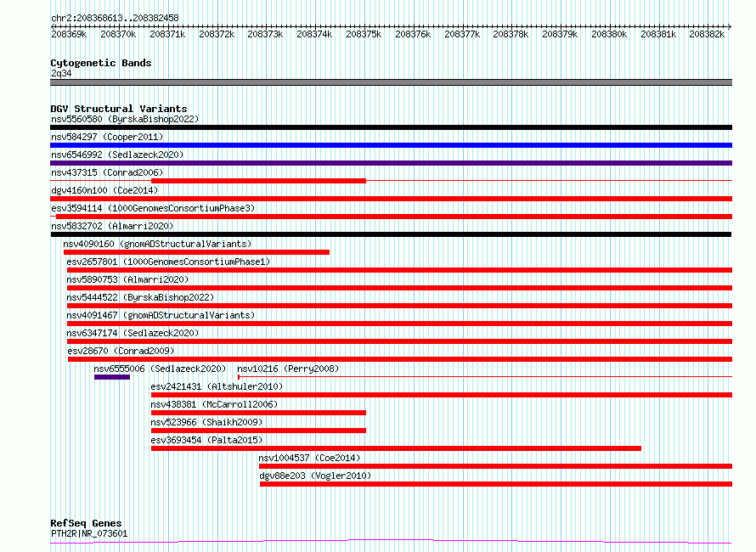Click the nsv10216 (Perry2008) label

[x=288, y=369]
